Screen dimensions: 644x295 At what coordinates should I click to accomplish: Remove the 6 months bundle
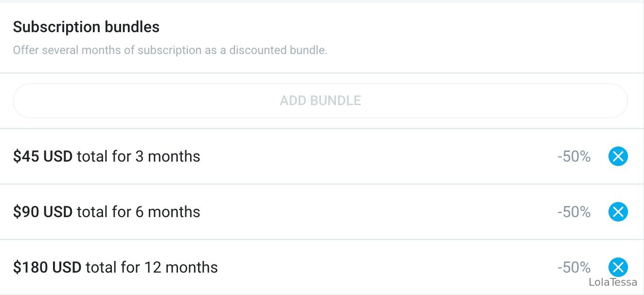point(618,212)
